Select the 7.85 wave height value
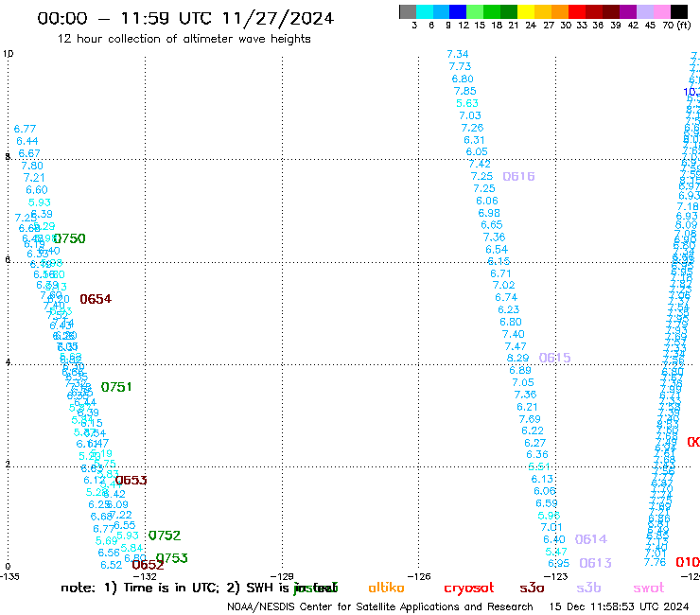Screen dimensions: 700x615 [x=464, y=91]
